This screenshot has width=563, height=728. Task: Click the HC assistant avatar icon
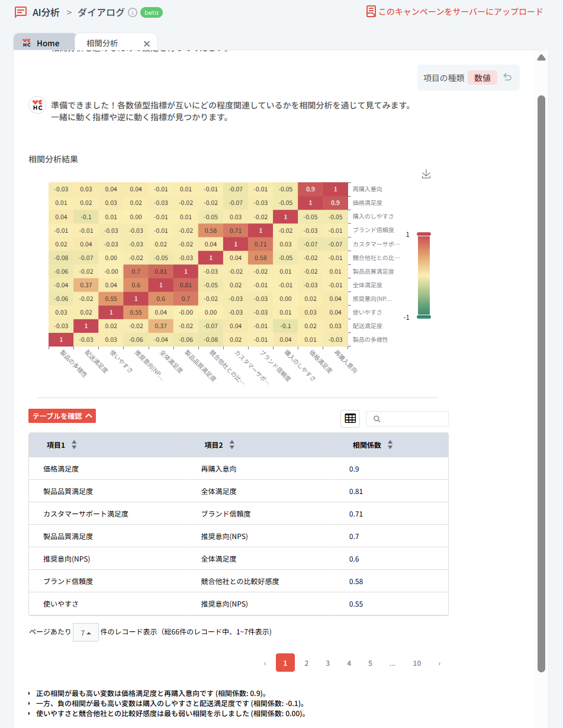(37, 105)
